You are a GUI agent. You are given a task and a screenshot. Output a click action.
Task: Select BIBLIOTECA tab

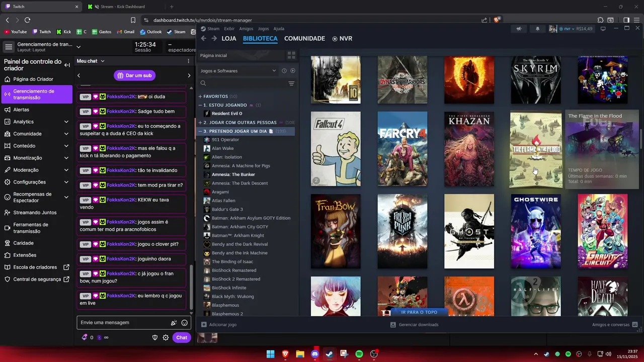(260, 39)
